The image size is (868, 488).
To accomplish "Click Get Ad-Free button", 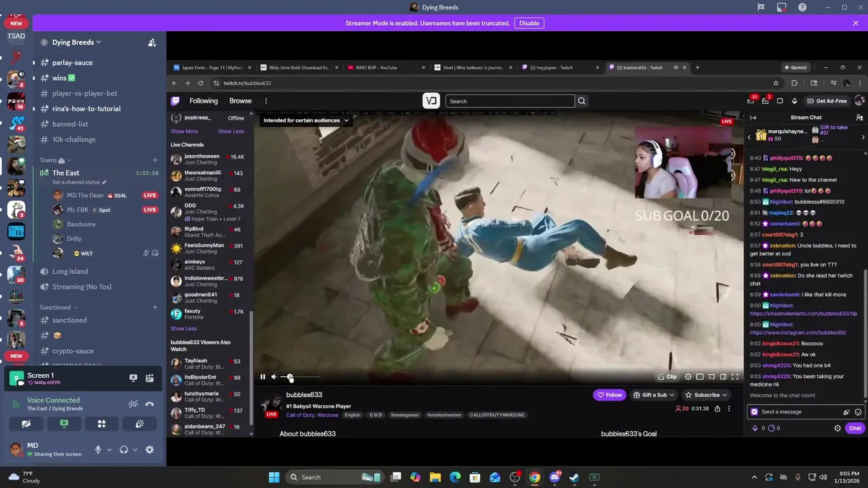I will tap(827, 101).
